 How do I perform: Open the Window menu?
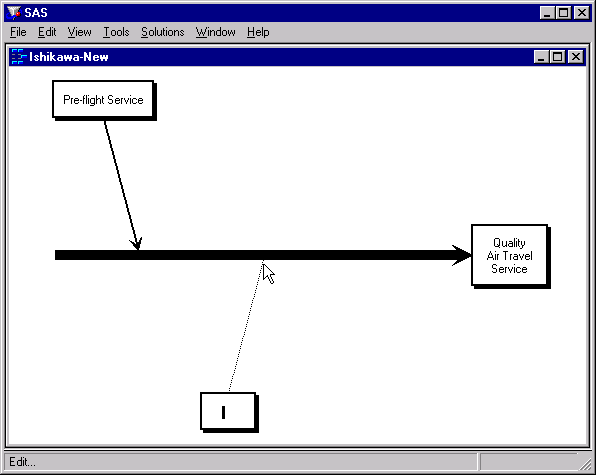point(216,32)
